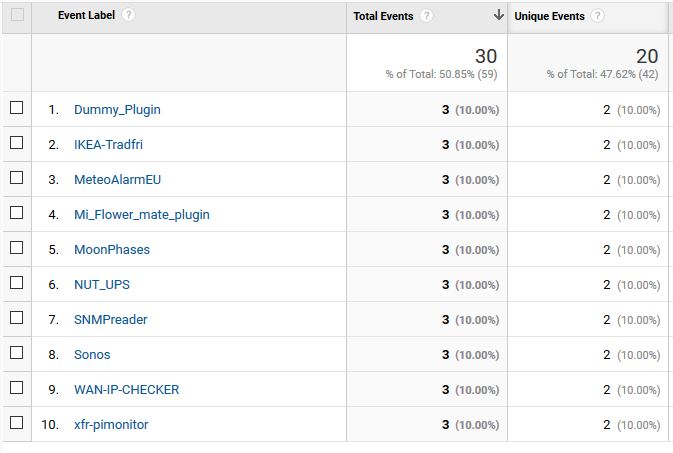
Task: Check the box for Mi_Flower_mate_plugin row
Action: pyautogui.click(x=16, y=213)
